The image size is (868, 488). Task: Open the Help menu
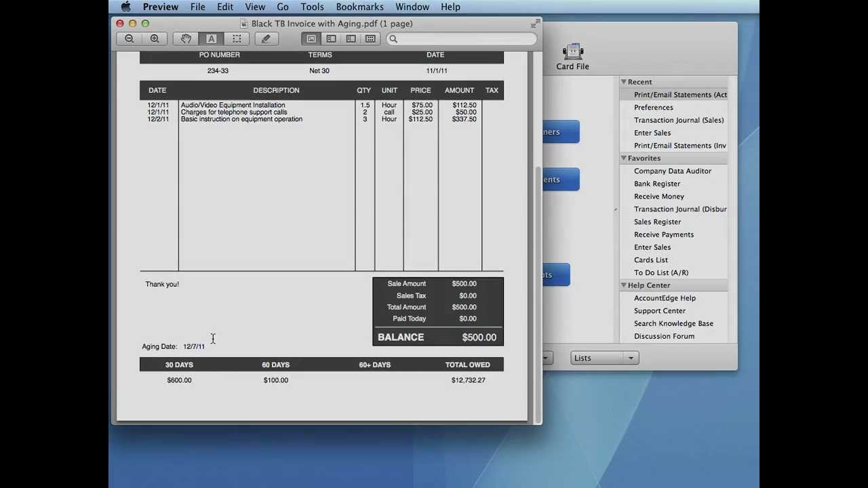pos(450,7)
